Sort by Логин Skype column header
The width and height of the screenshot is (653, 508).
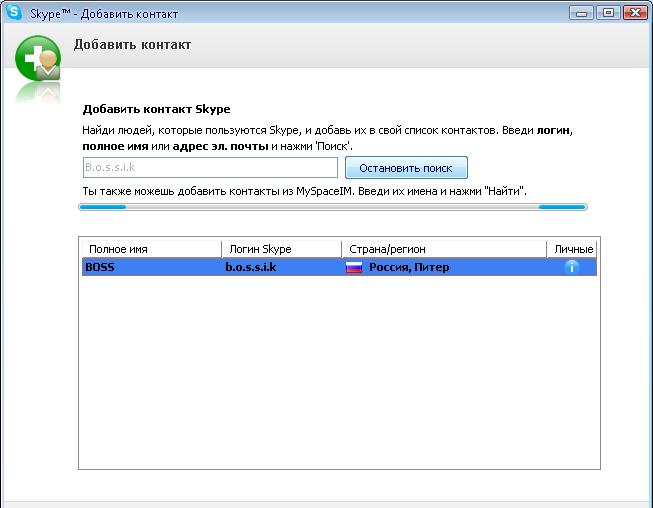point(282,249)
